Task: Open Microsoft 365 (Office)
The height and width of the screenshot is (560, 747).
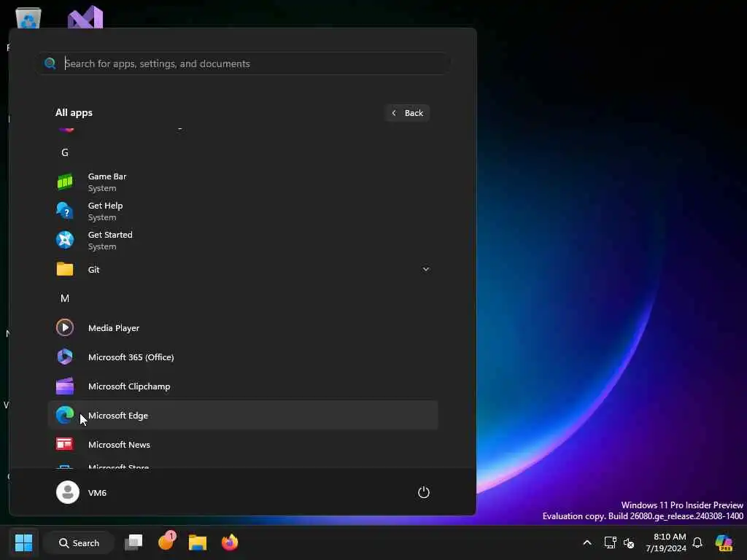Action: tap(242, 357)
